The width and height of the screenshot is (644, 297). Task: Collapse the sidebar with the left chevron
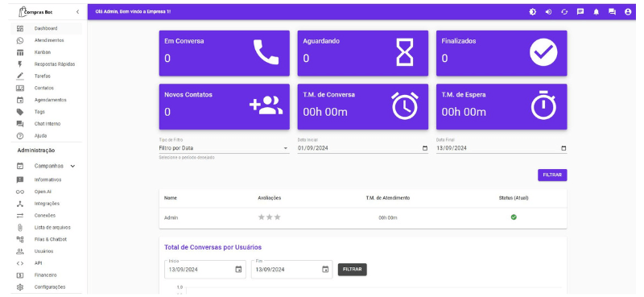(x=77, y=12)
